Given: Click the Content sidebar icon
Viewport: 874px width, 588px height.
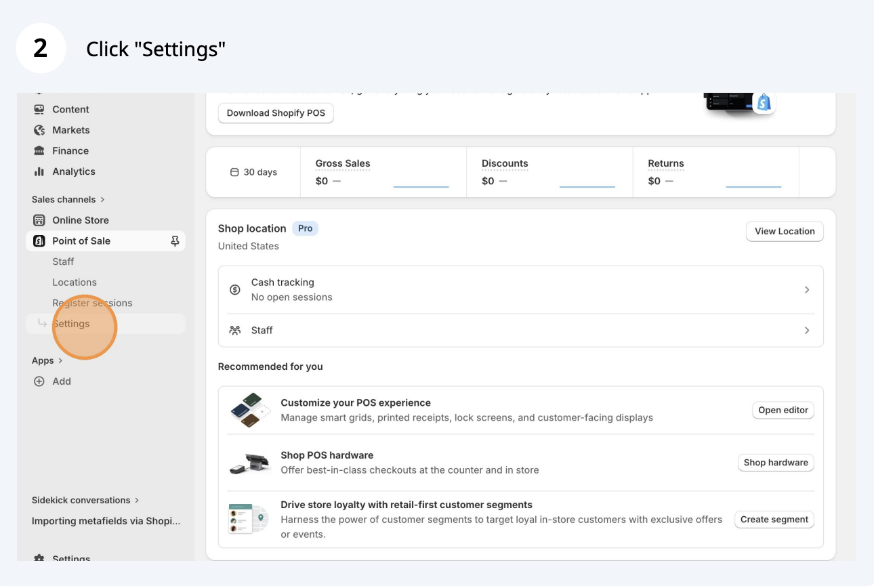Looking at the screenshot, I should tap(39, 109).
